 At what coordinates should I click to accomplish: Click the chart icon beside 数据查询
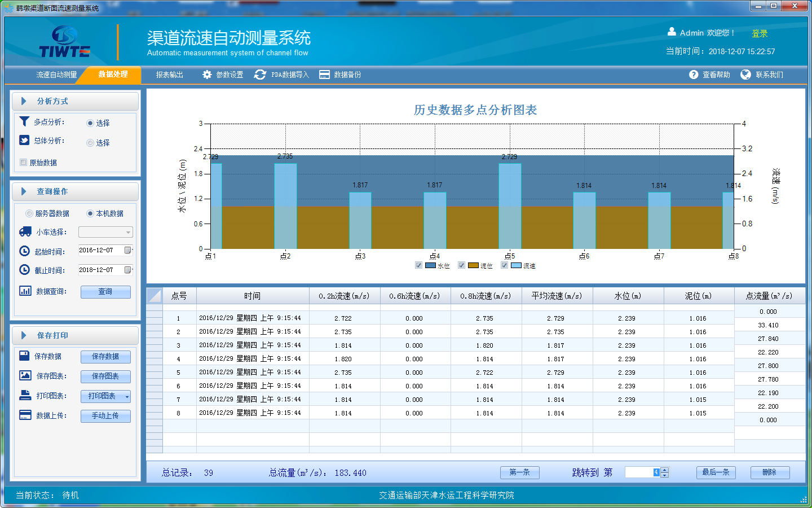25,291
